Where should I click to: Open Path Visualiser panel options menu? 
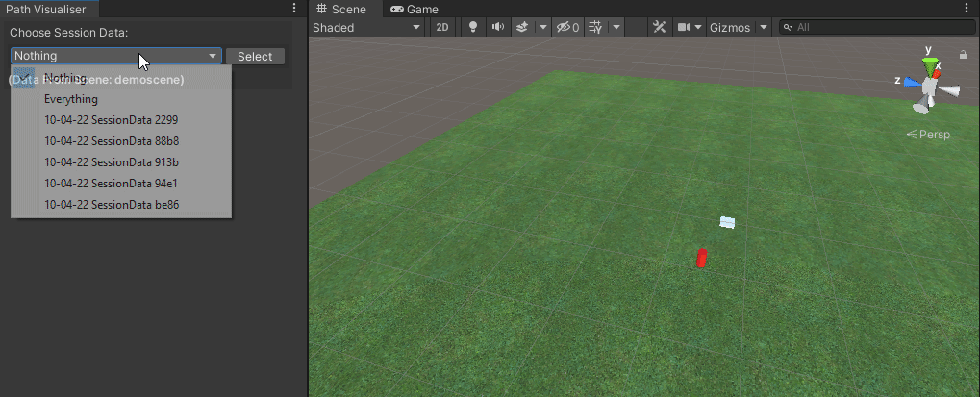[294, 8]
